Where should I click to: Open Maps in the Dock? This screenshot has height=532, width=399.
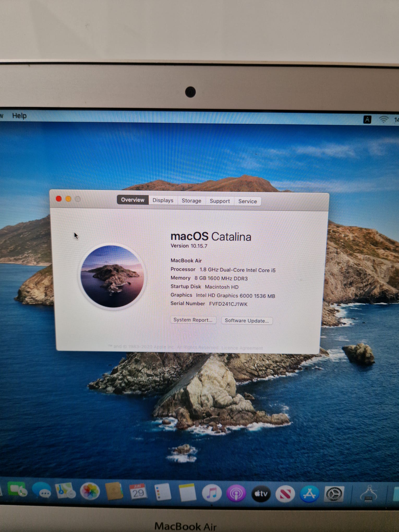click(65, 491)
